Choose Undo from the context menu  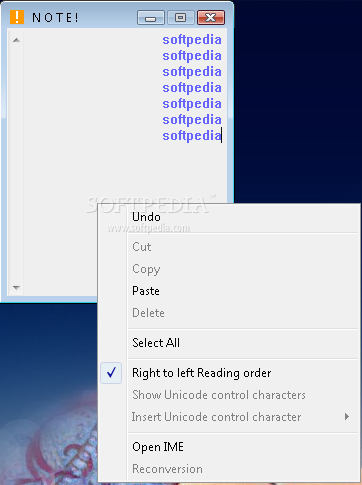pos(229,217)
